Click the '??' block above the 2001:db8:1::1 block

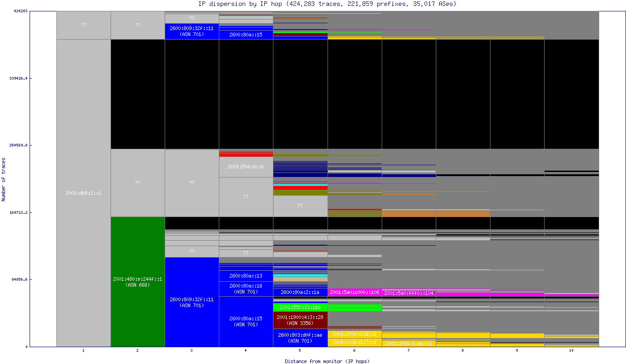point(84,25)
